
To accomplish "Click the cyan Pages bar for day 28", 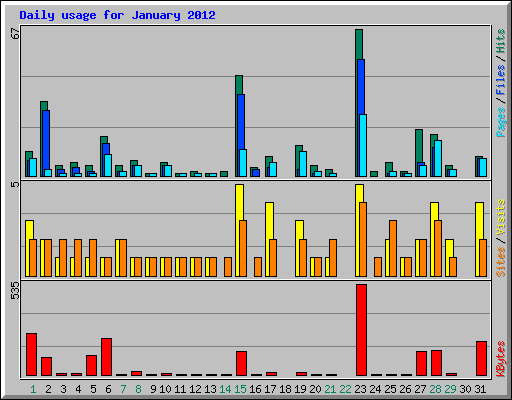I will point(438,159).
